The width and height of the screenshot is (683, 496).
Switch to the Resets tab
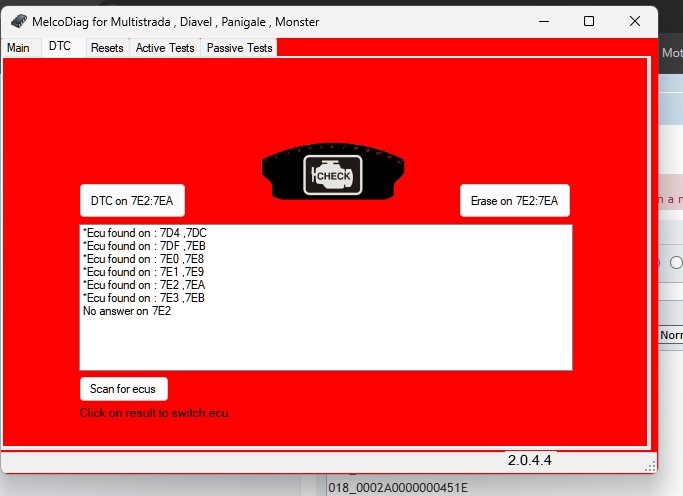pos(107,47)
